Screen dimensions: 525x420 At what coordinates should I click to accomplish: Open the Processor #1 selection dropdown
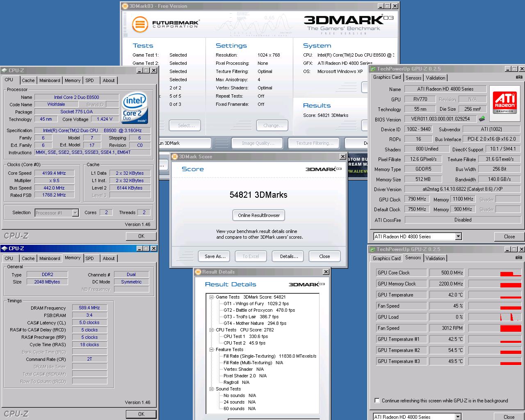[x=75, y=212]
